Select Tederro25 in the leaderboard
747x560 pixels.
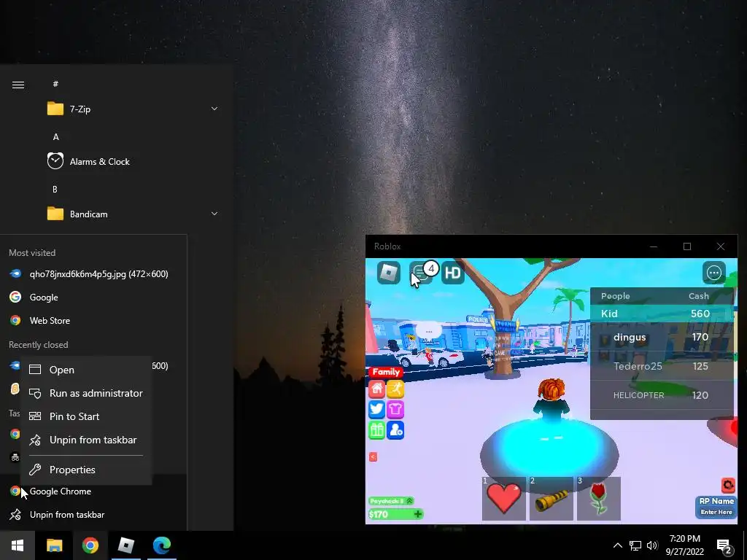(x=662, y=366)
